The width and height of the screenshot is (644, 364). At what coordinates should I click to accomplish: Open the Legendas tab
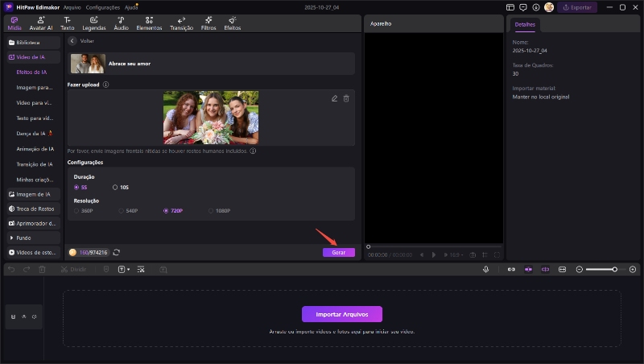coord(94,23)
